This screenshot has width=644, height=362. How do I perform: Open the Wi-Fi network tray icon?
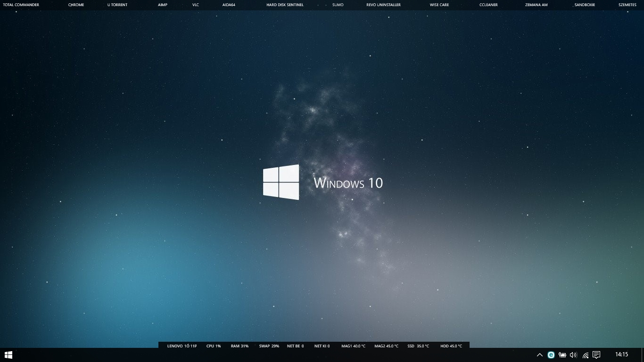coord(586,355)
